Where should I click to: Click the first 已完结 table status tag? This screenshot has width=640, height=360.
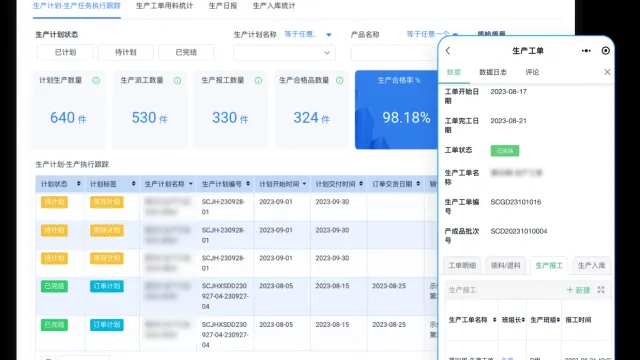(x=54, y=286)
